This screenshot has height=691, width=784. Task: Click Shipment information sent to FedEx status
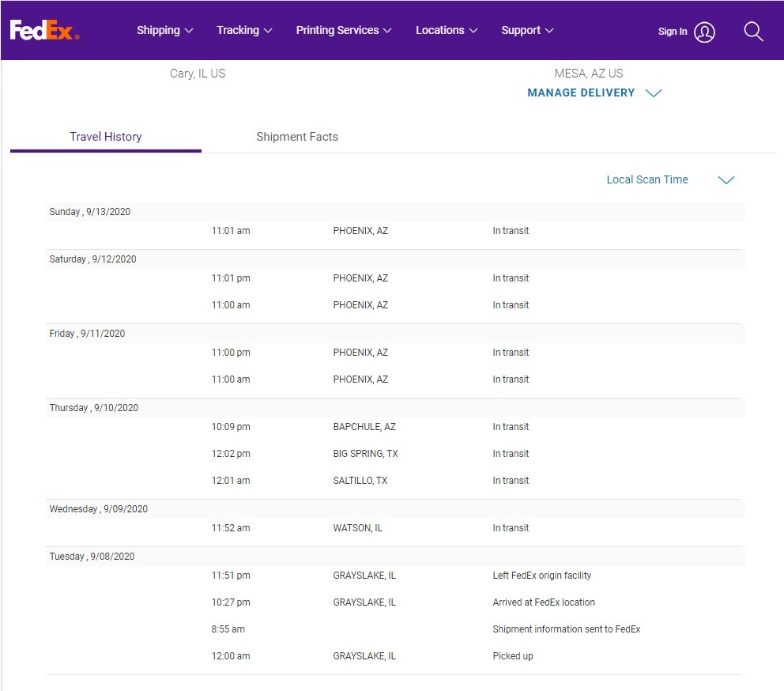coord(566,629)
